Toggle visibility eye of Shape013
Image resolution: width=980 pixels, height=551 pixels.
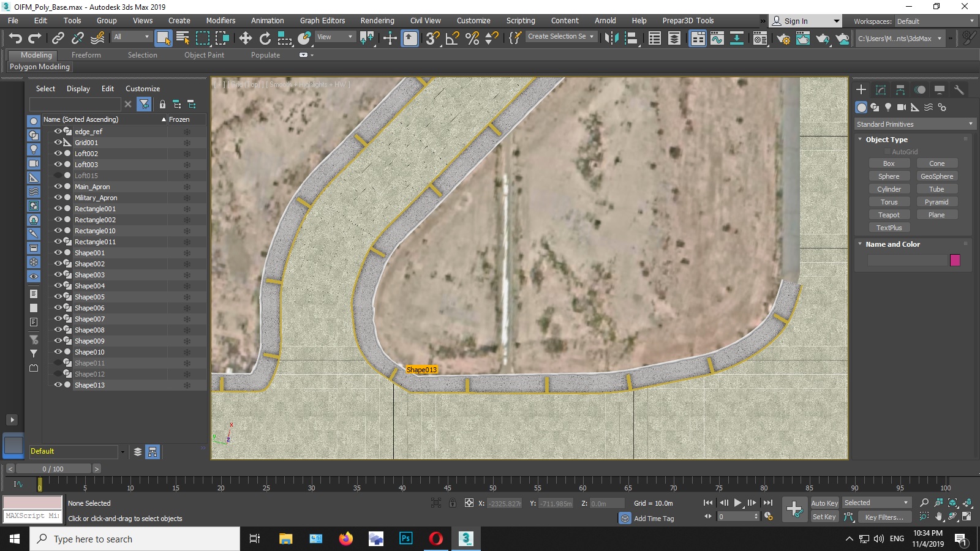[58, 384]
